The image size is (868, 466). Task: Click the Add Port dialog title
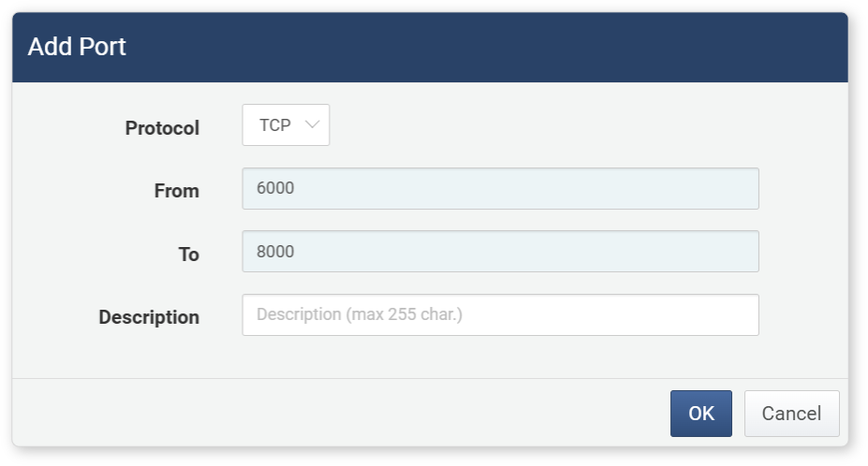coord(77,47)
